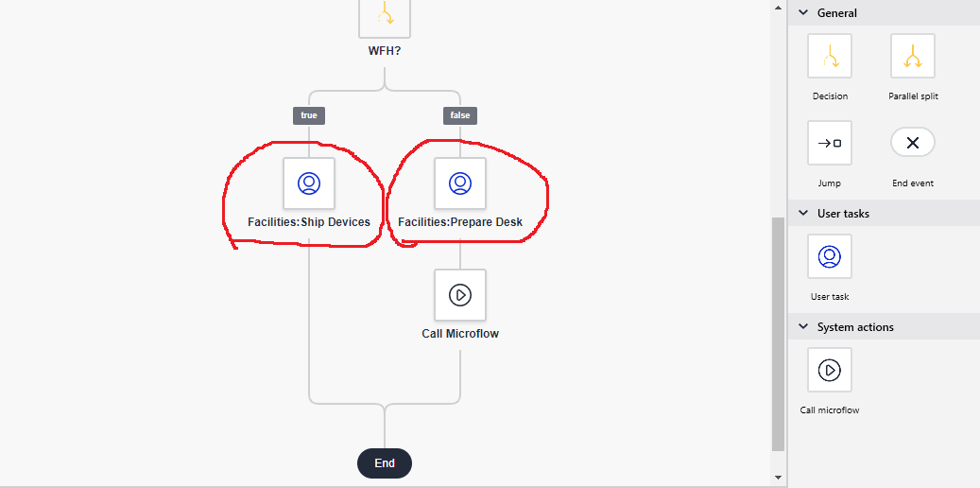Viewport: 980px width, 488px height.
Task: Click the Parallel split label in toolbox
Action: (x=913, y=96)
